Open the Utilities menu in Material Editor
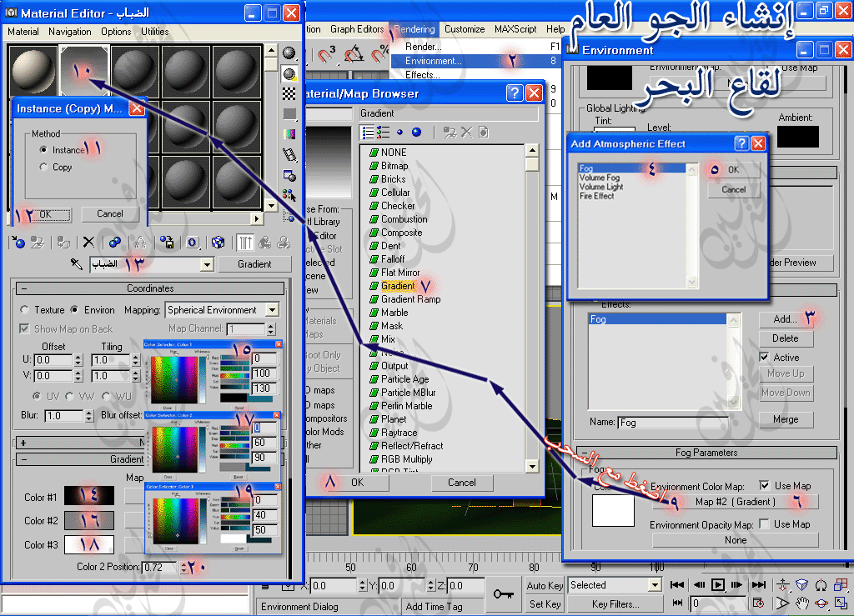 point(154,32)
